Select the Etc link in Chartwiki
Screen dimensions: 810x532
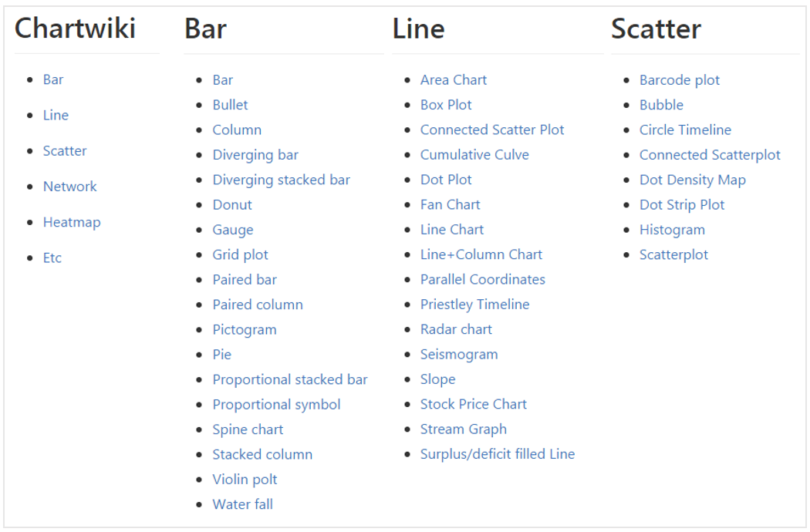52,258
